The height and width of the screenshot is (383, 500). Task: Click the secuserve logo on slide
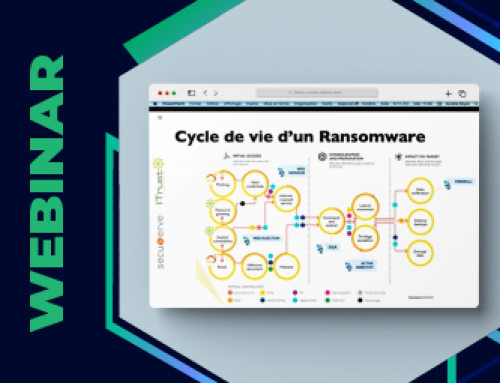tap(160, 242)
